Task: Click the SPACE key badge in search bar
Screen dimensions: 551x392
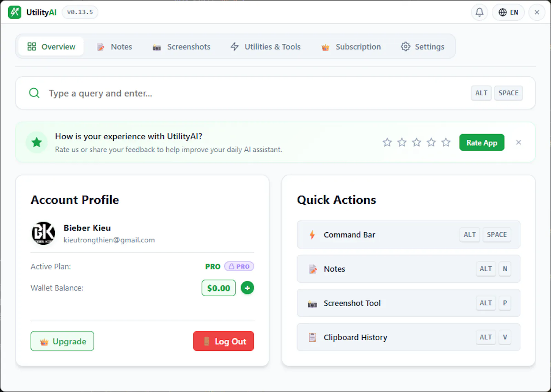Action: point(508,93)
